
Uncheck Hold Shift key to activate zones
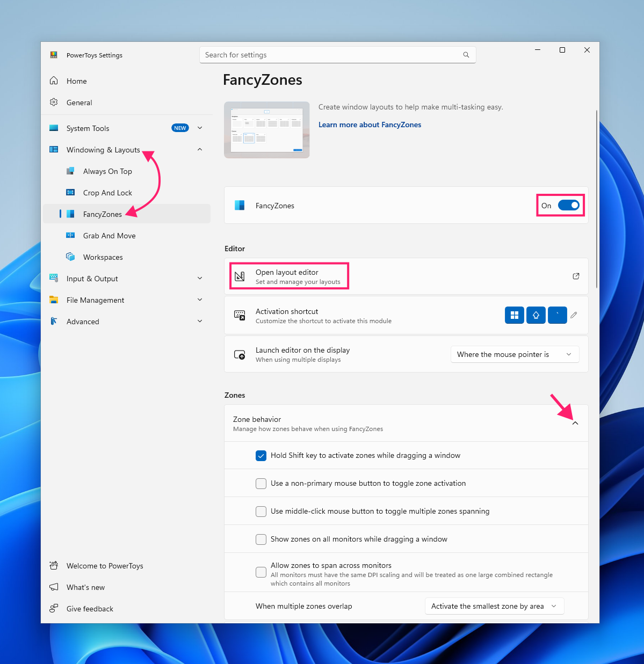261,456
